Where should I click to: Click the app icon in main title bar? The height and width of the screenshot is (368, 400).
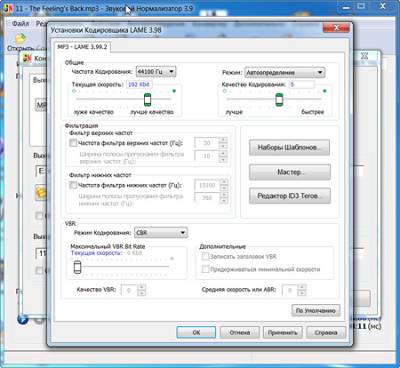click(x=7, y=8)
